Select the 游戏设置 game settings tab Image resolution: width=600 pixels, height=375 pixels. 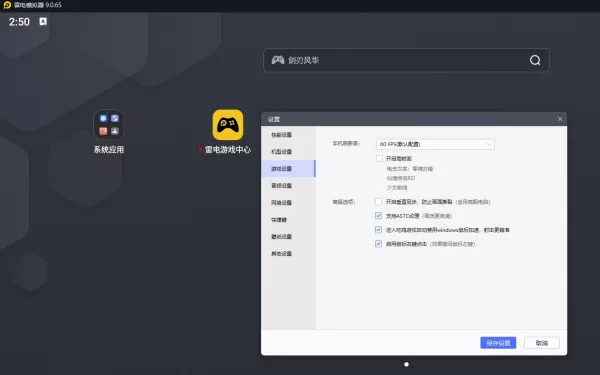tap(289, 169)
